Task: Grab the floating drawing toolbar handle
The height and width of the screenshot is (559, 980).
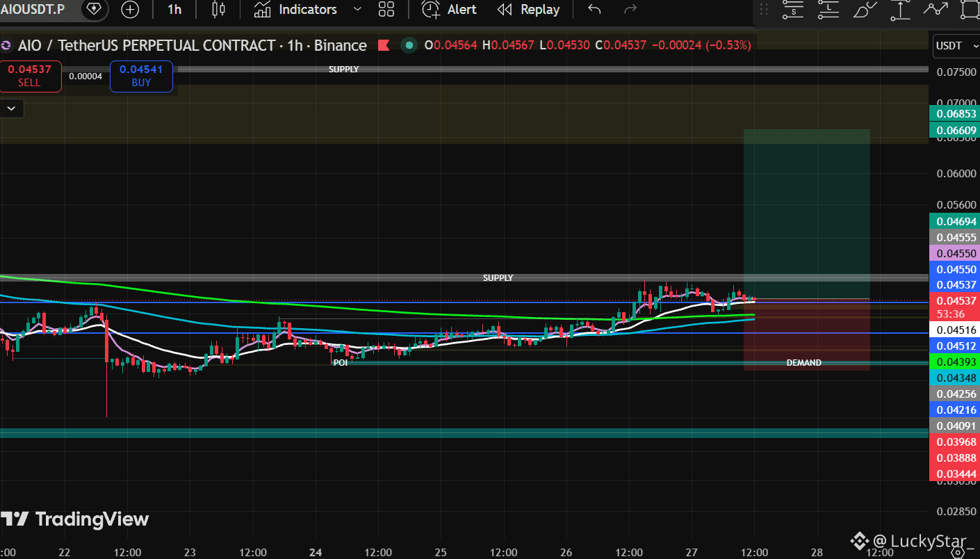Action: (765, 10)
